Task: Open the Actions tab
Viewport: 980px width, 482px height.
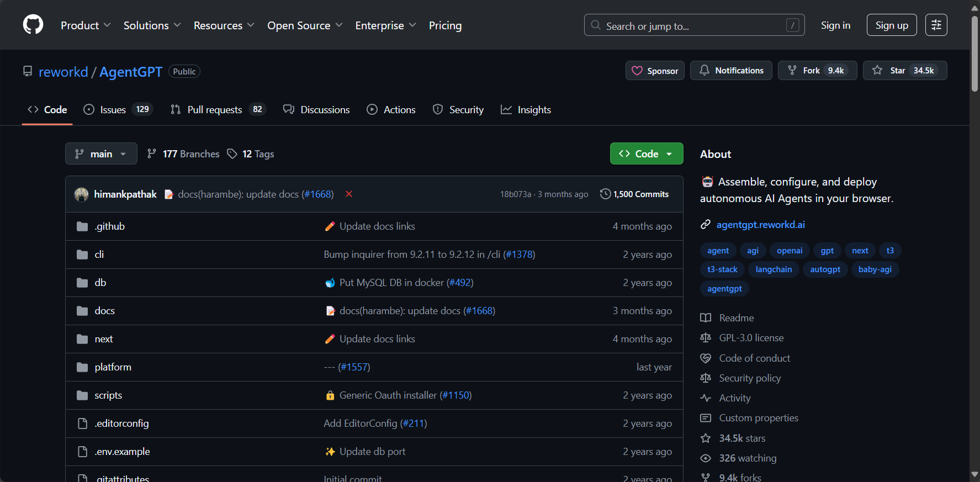Action: point(391,109)
